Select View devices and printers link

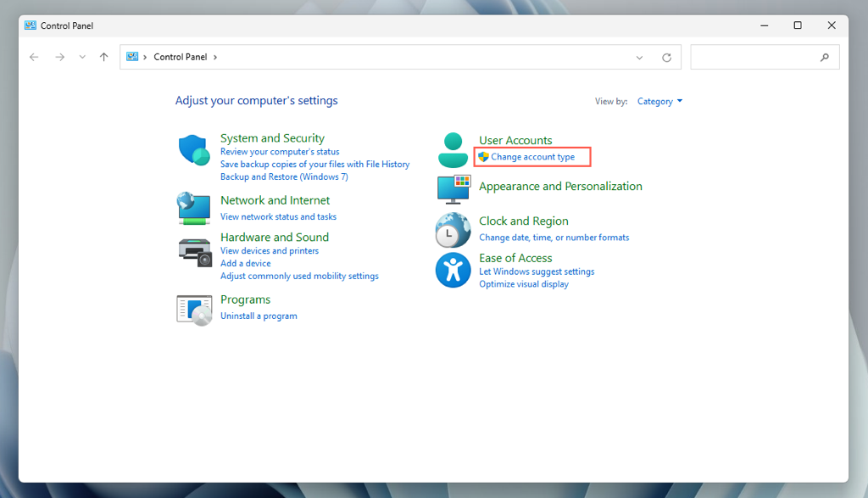click(x=270, y=251)
